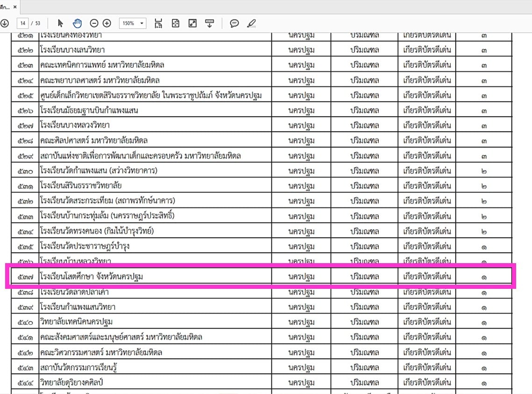Click โรงเรียนบางเลนวิทยา in row ๕๒๒
Screen dimensions: 532x394
[72, 50]
